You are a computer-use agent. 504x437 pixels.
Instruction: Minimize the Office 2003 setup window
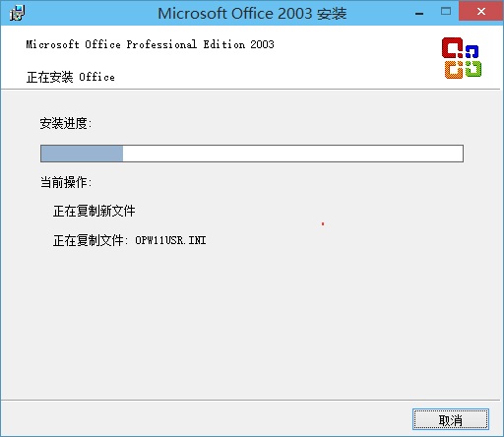[x=419, y=13]
